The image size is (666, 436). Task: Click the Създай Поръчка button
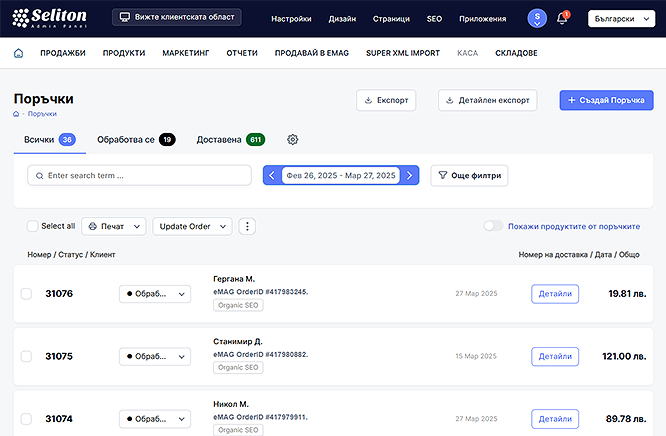(607, 100)
